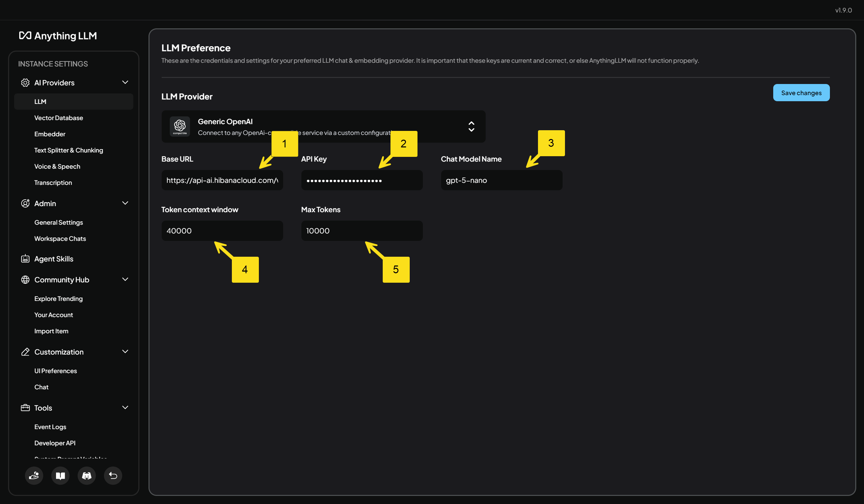Click the AI Providers label
Viewport: 864px width, 504px height.
pos(54,83)
